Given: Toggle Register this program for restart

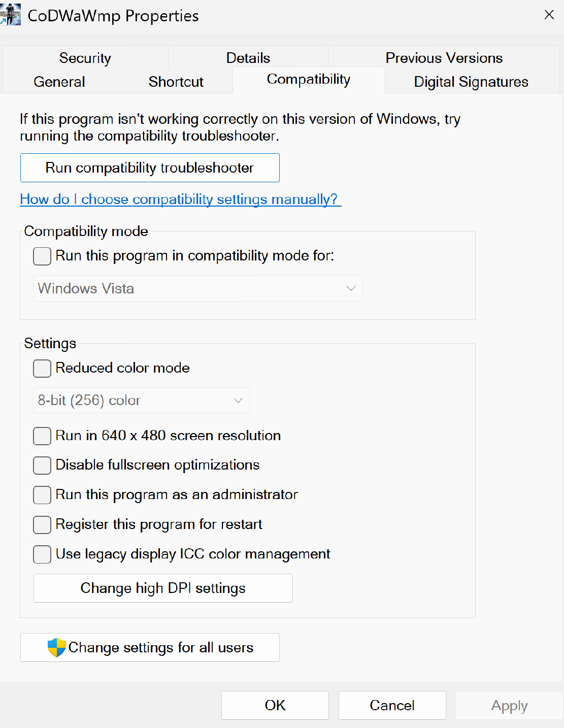Looking at the screenshot, I should tap(42, 524).
